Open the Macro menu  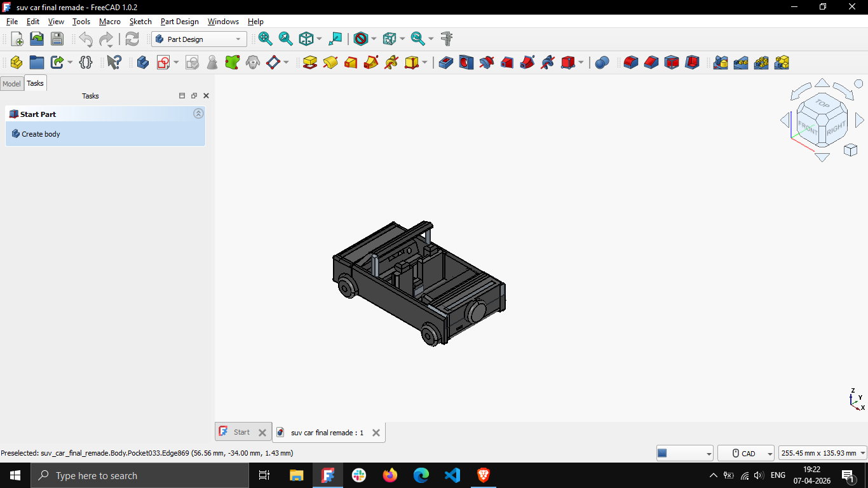(x=109, y=22)
